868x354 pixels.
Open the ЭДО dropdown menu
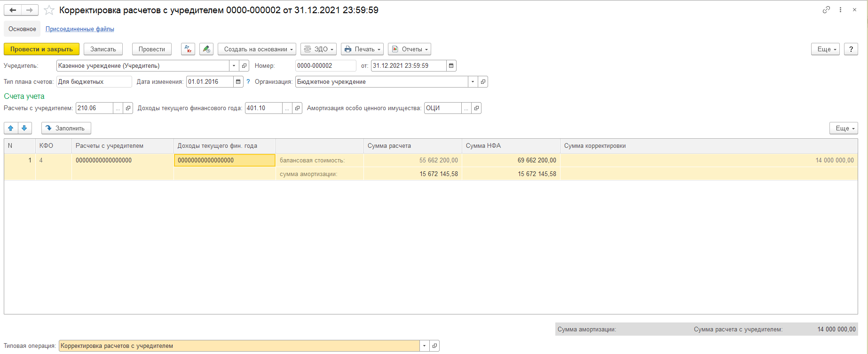click(x=318, y=49)
